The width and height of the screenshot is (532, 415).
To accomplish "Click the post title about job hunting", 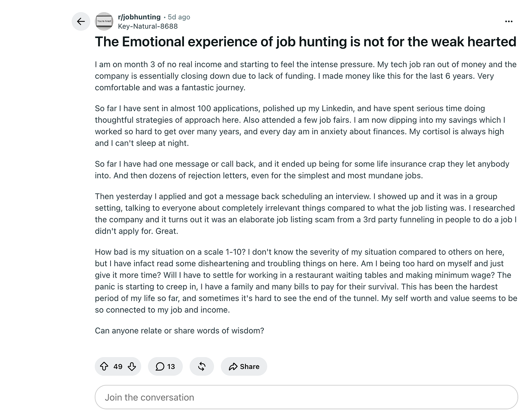I will pos(306,41).
